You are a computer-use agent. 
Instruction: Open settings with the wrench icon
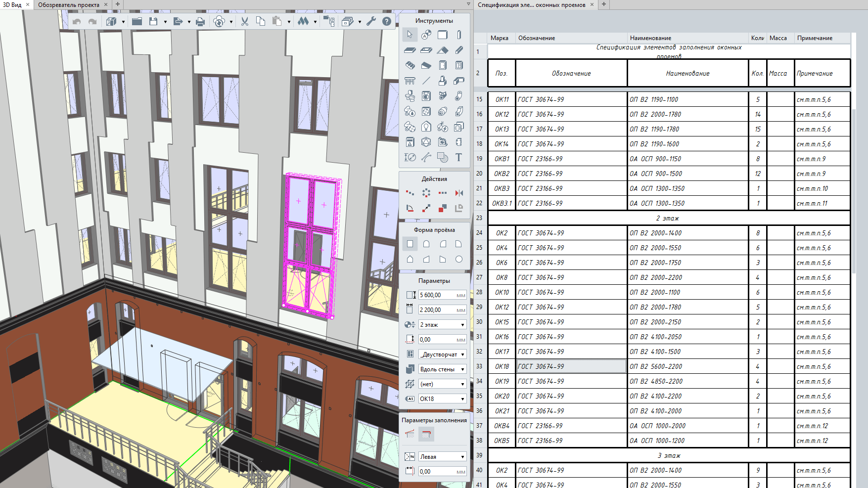pos(371,21)
